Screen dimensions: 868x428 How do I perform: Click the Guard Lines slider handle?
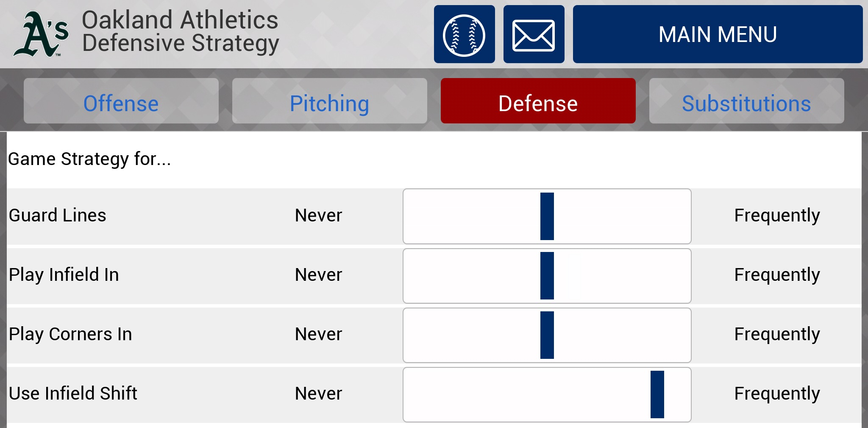[x=547, y=216]
